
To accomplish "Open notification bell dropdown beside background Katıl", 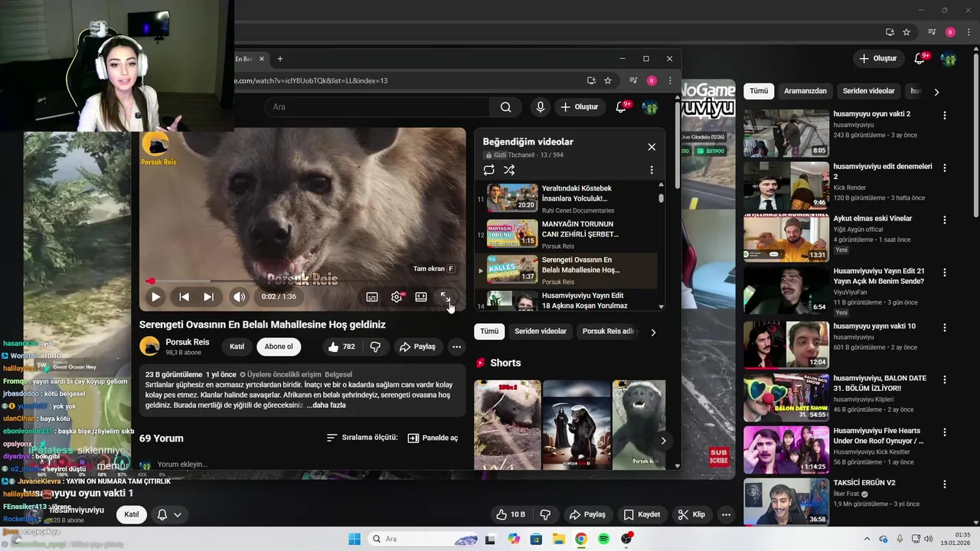I will [x=169, y=514].
